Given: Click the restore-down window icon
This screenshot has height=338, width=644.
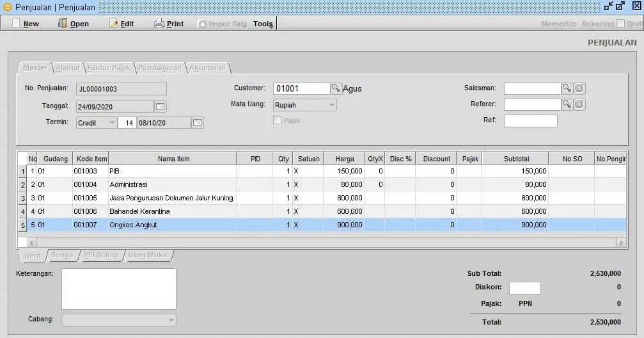Looking at the screenshot, I should coord(608,6).
